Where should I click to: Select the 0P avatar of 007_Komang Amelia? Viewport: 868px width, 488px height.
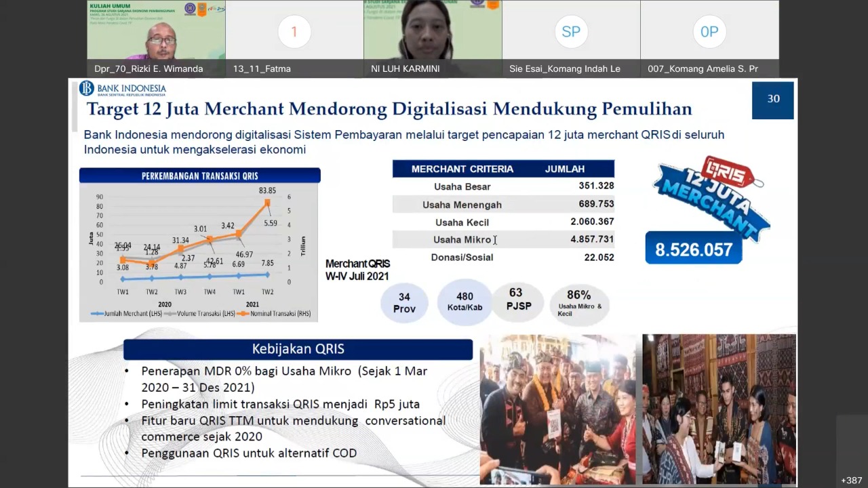709,32
